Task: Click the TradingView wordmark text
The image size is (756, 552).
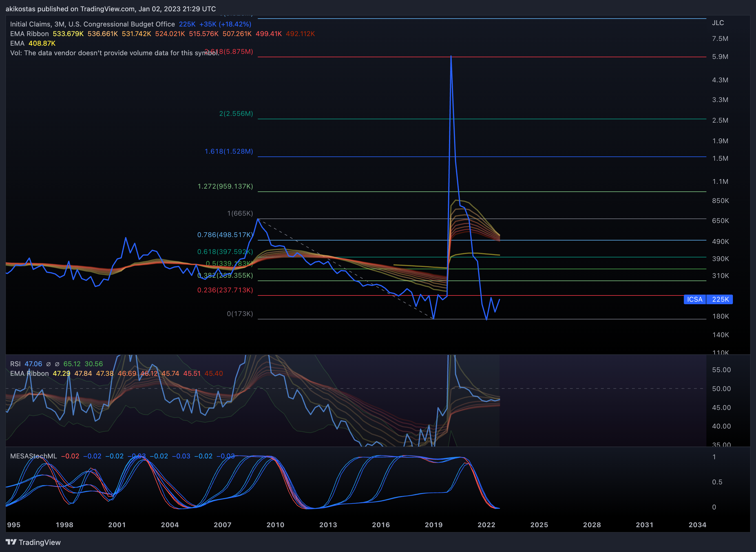Action: [40, 542]
